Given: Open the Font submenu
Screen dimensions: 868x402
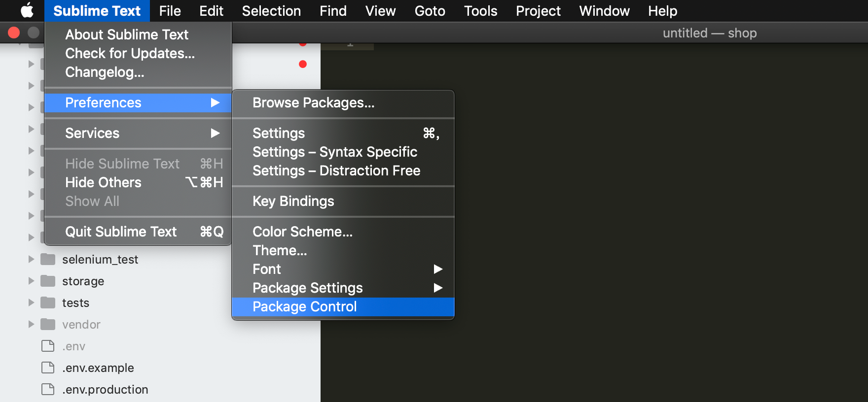Looking at the screenshot, I should click(x=343, y=269).
